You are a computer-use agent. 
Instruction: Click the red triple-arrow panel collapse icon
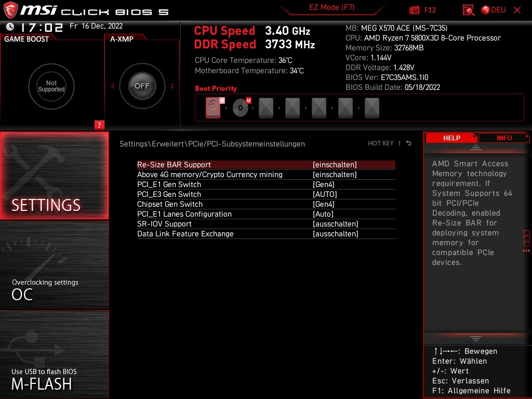(526, 251)
